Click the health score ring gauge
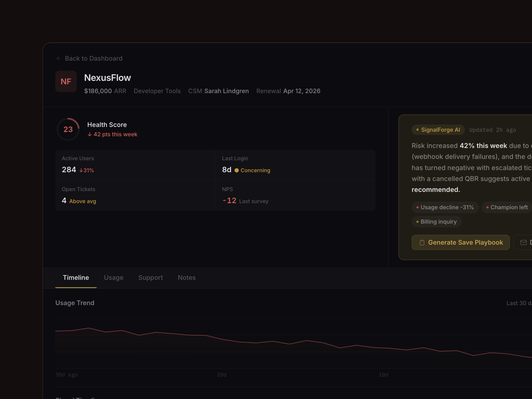532x399 pixels. point(68,129)
